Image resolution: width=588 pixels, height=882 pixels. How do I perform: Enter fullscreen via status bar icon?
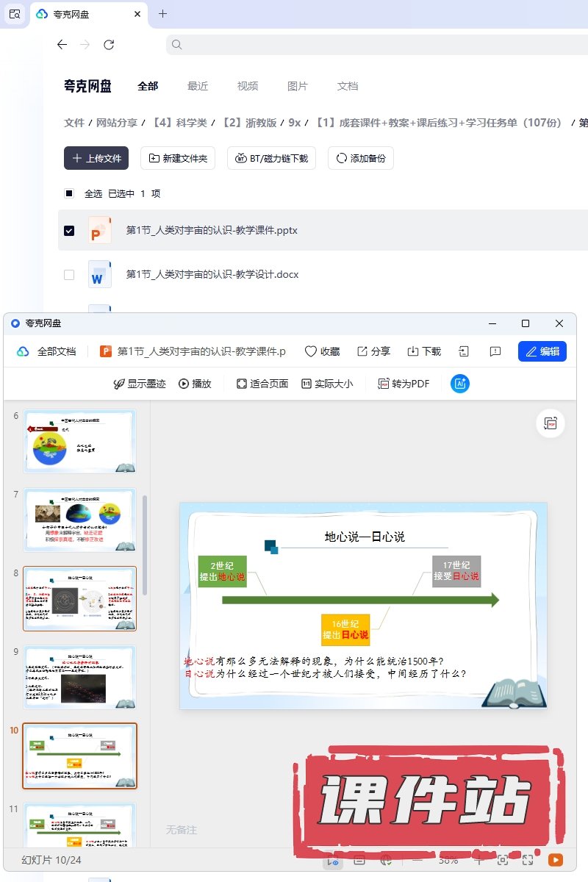point(528,859)
